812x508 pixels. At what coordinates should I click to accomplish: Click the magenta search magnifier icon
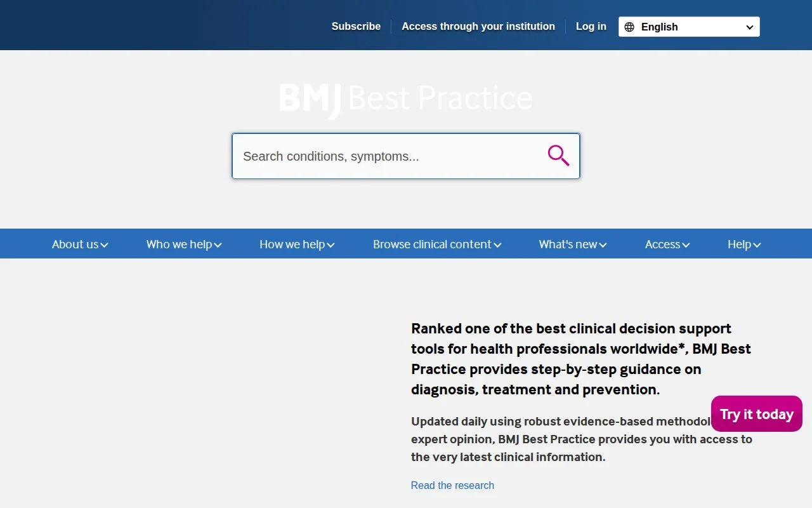click(x=558, y=156)
